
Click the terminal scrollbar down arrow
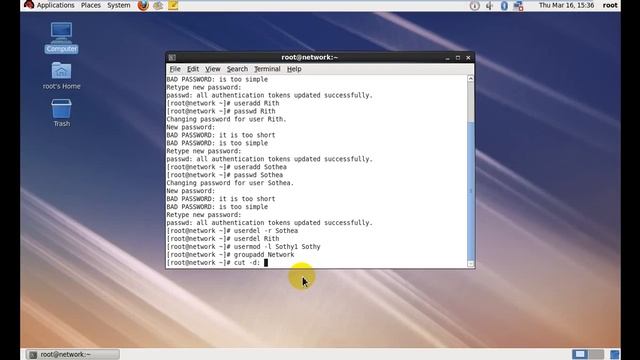pyautogui.click(x=471, y=264)
